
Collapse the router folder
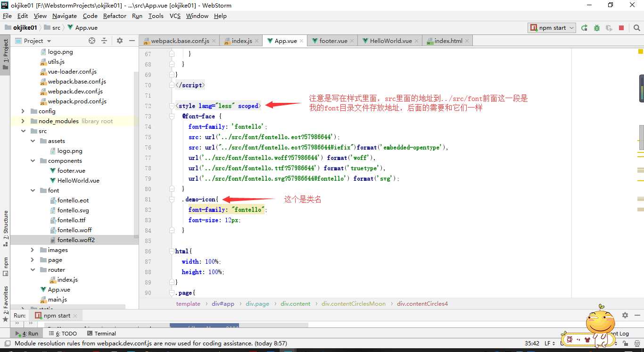point(33,270)
